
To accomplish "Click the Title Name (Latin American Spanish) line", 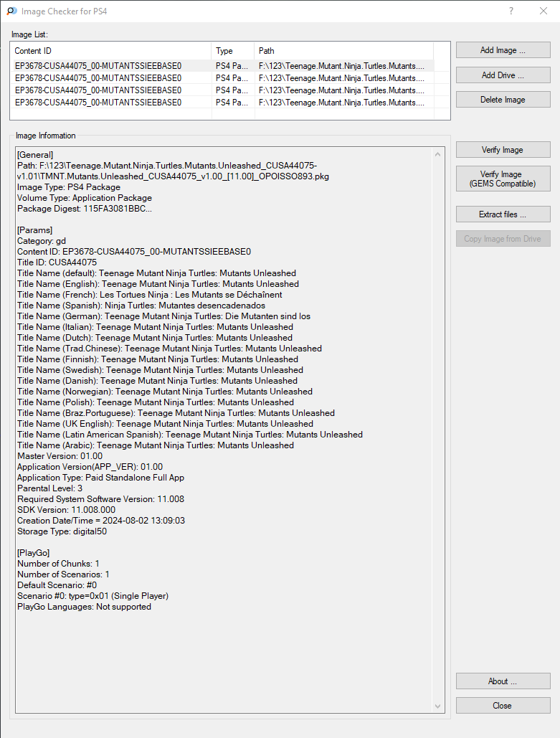I will point(190,435).
